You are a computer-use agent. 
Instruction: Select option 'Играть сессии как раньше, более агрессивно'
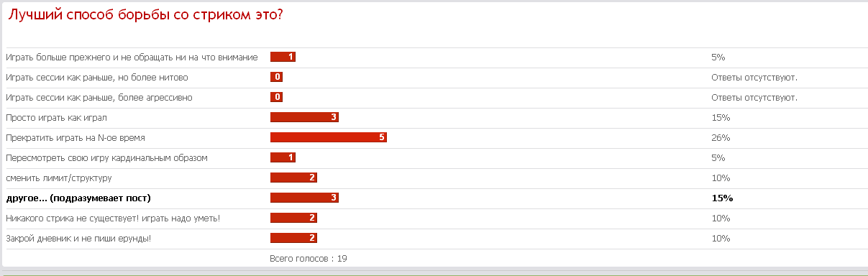point(99,97)
